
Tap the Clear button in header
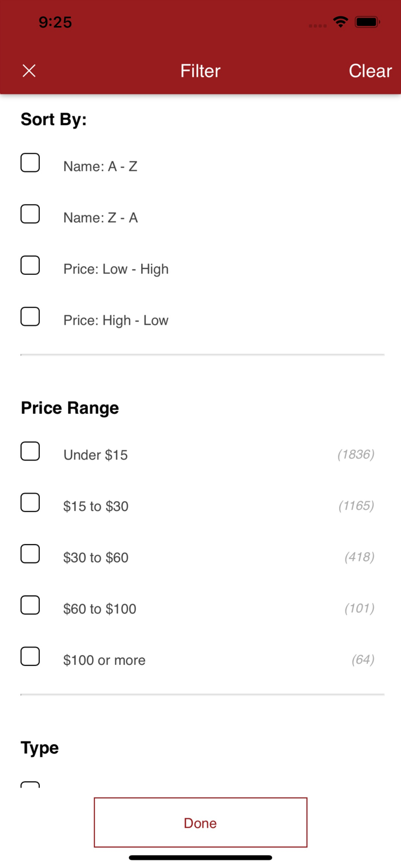[x=370, y=71]
